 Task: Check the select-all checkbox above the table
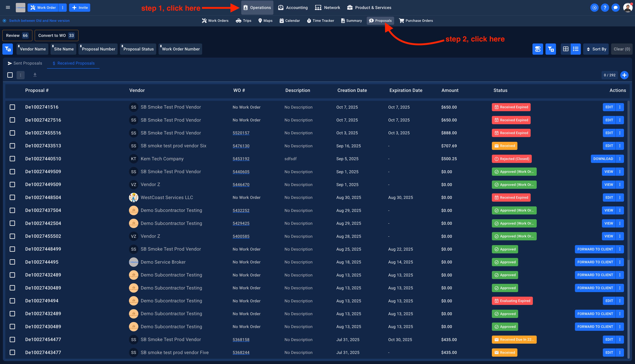(10, 75)
